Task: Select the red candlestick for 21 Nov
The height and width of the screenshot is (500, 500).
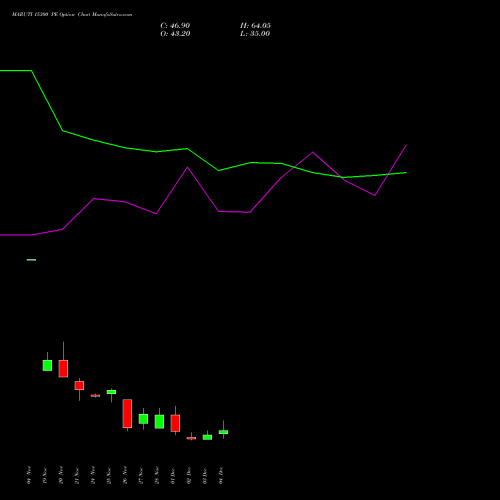Action: 79,385
